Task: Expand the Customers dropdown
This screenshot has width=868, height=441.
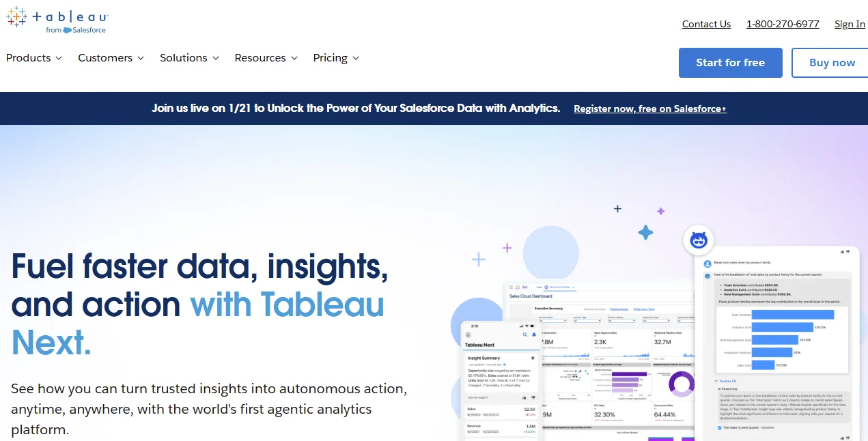Action: coord(111,58)
